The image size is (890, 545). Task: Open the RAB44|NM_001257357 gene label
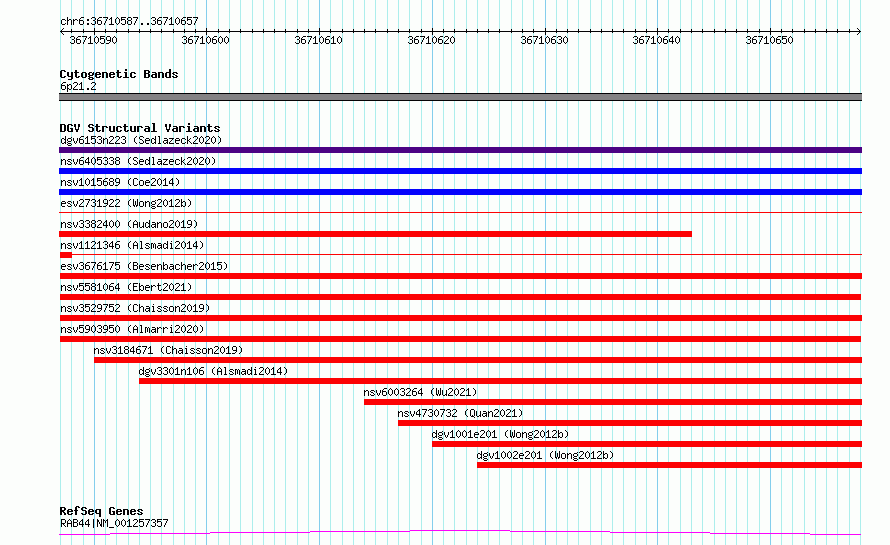[114, 523]
